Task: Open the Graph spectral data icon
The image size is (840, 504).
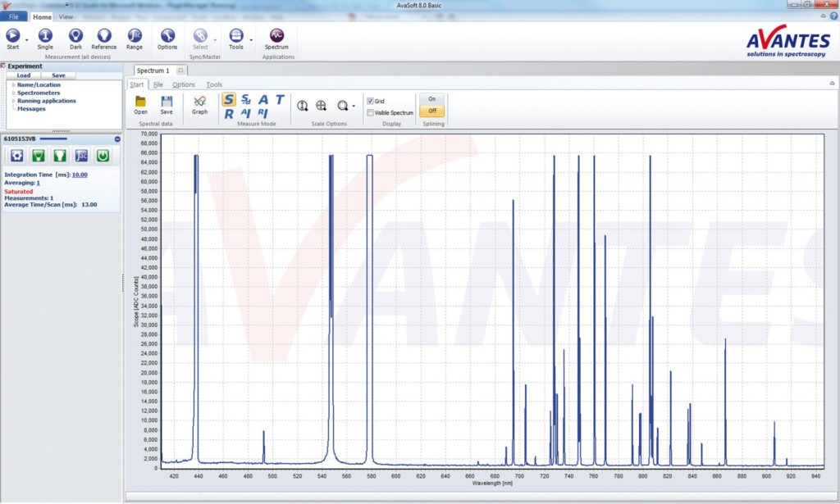Action: pos(199,102)
